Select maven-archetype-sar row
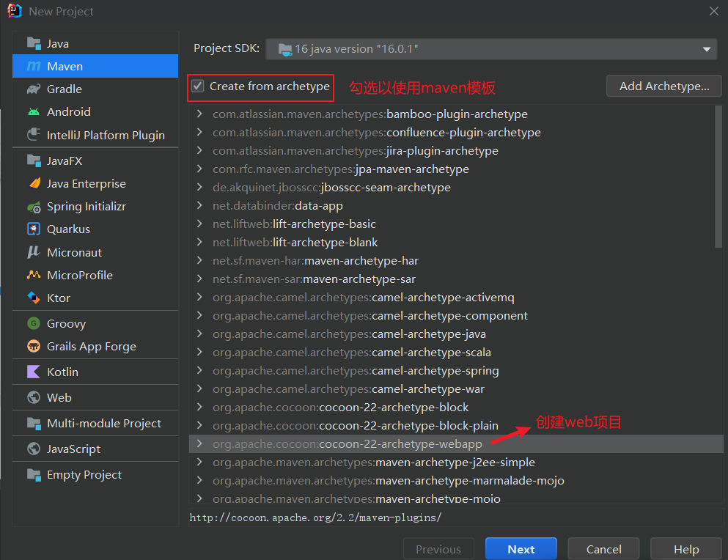This screenshot has height=560, width=728. (456, 279)
